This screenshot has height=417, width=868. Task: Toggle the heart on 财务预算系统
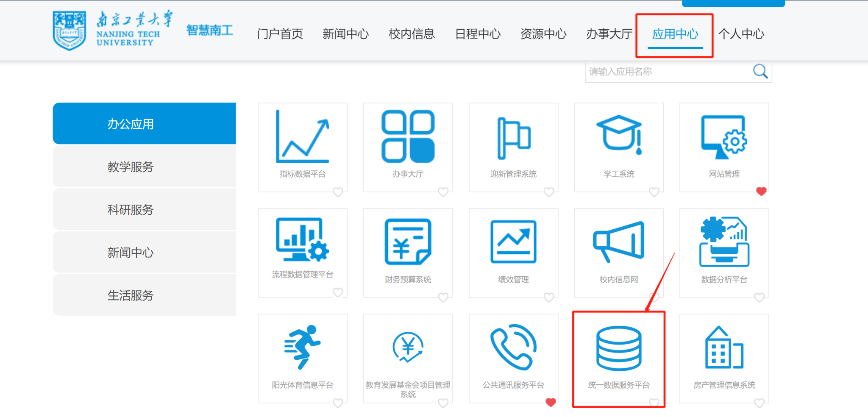click(x=443, y=297)
